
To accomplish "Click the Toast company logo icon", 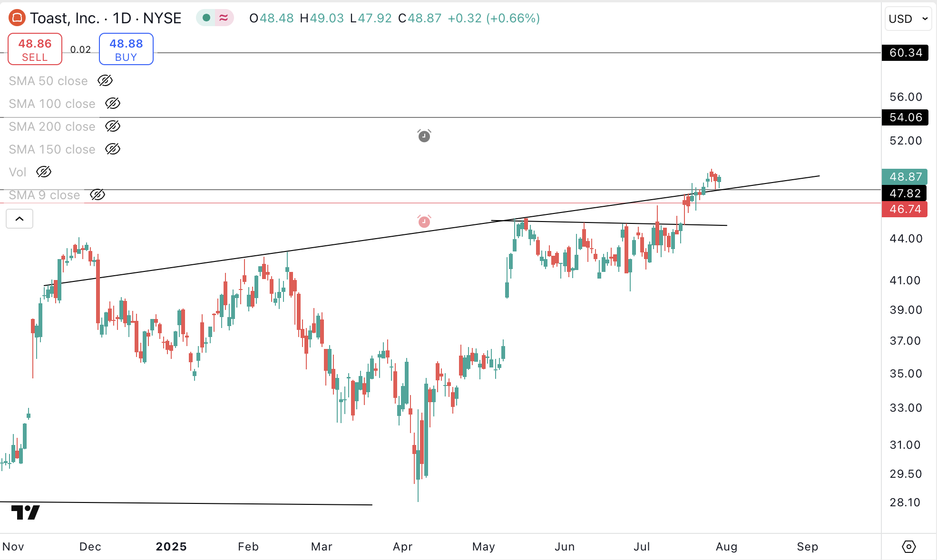I will click(17, 18).
